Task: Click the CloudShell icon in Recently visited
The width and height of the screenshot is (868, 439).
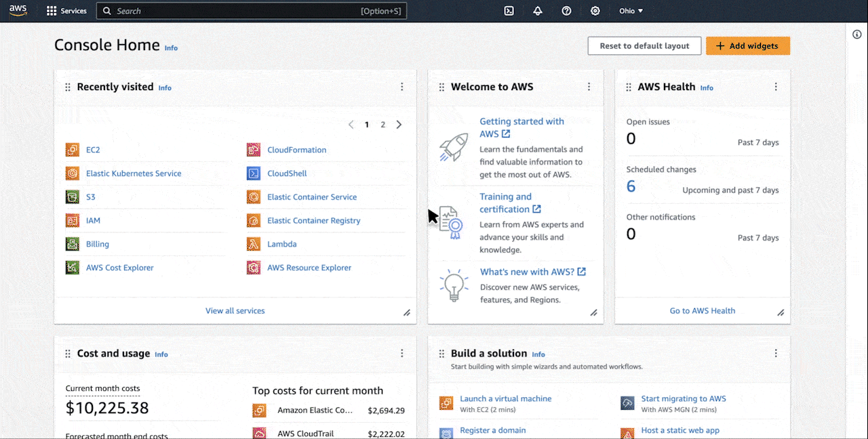Action: (x=254, y=173)
